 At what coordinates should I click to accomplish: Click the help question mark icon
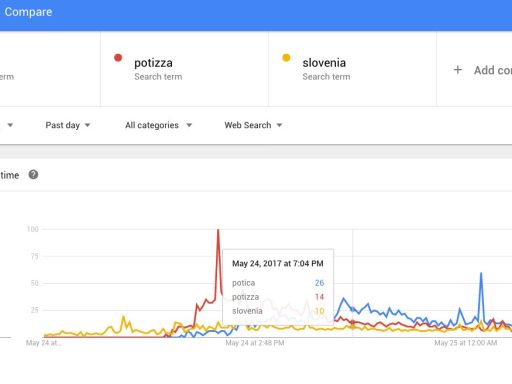[33, 175]
